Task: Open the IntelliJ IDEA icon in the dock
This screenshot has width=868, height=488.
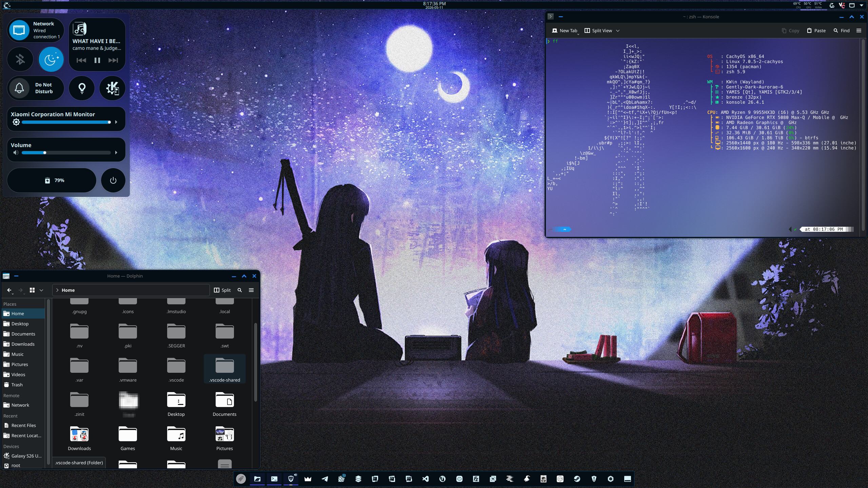Action: 375,479
